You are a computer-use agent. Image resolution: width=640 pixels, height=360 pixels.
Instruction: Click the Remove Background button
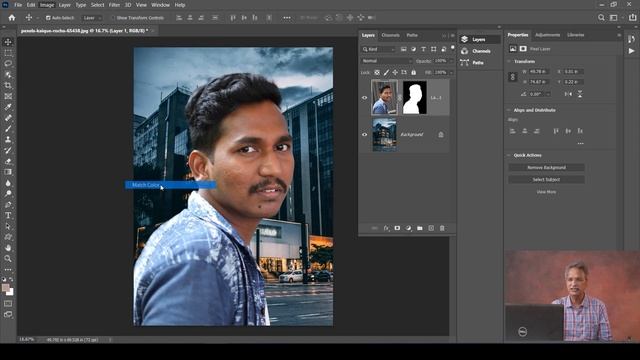546,168
